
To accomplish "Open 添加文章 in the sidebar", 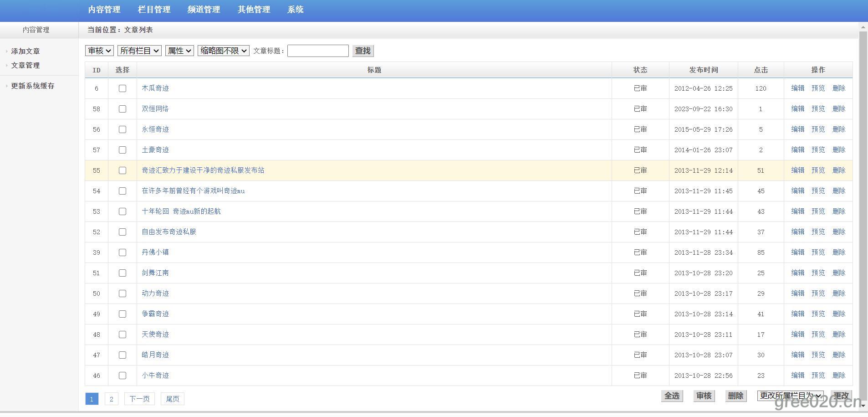I will 26,51.
